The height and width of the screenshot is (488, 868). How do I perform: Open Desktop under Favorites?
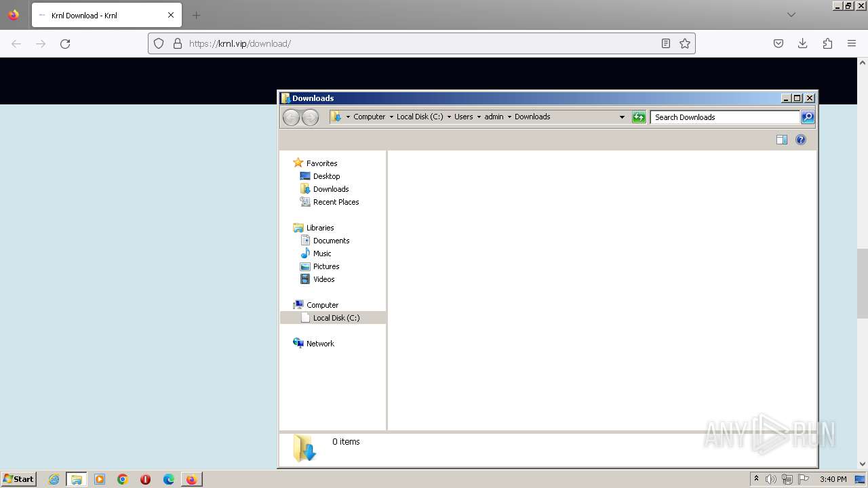326,176
